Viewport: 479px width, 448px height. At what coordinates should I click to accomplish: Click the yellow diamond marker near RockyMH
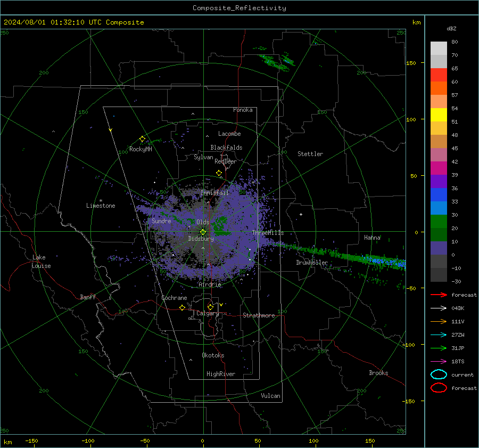click(x=142, y=139)
